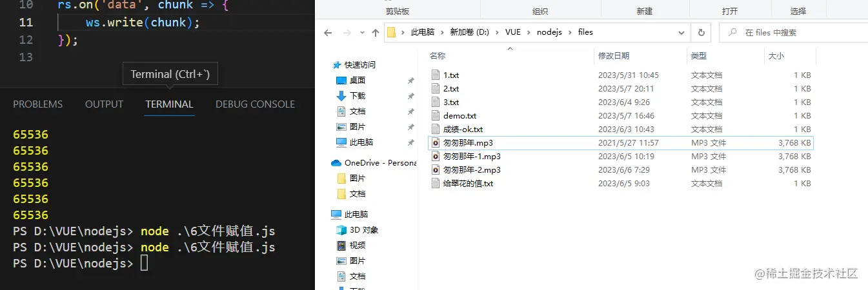Click the folder icon in address bar
The image size is (868, 290).
point(391,32)
